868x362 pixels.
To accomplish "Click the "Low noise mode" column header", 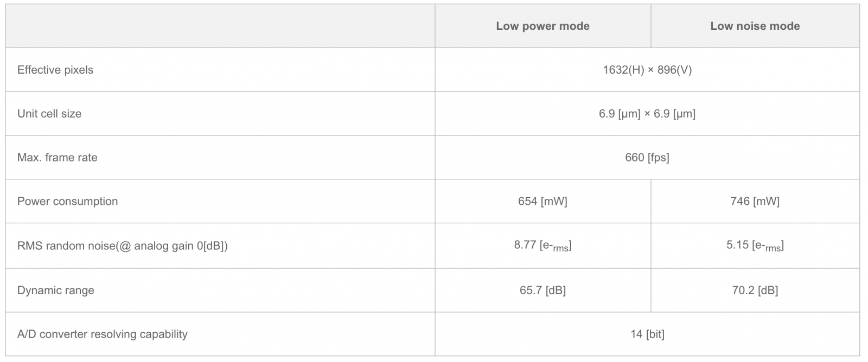I will [x=755, y=26].
